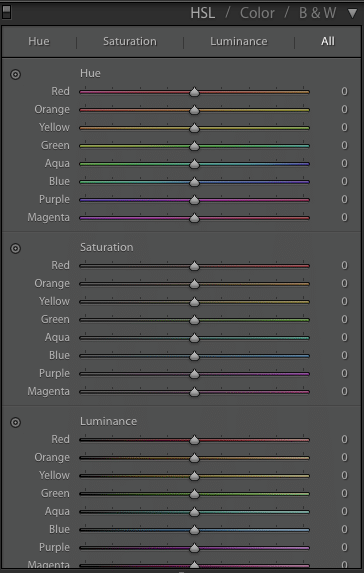Click the Hue Blue value field
Screen dimensions: 364x573
click(x=344, y=181)
